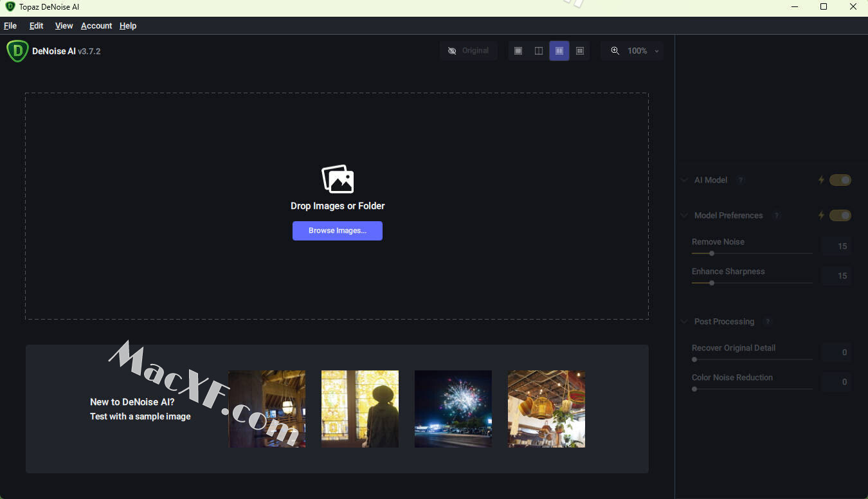Minimize the Topaz DeNoise AI window

pos(794,7)
